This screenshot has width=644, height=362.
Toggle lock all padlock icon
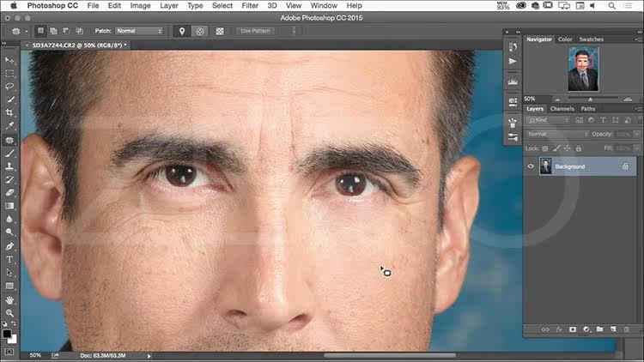(x=578, y=148)
